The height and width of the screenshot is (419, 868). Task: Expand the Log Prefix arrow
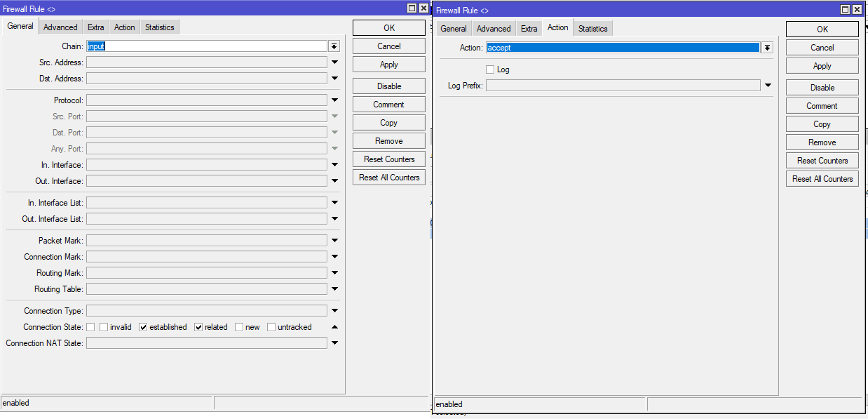(768, 86)
